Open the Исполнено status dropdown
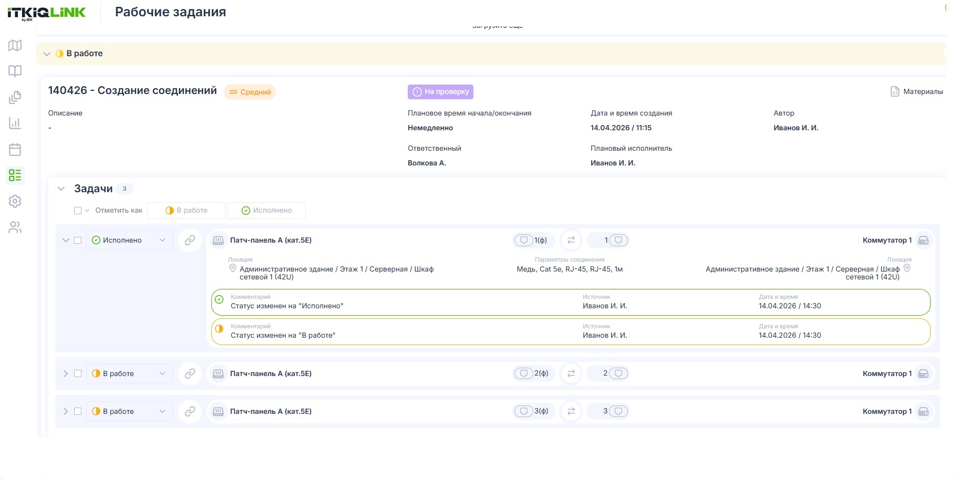The image size is (980, 479). click(129, 240)
